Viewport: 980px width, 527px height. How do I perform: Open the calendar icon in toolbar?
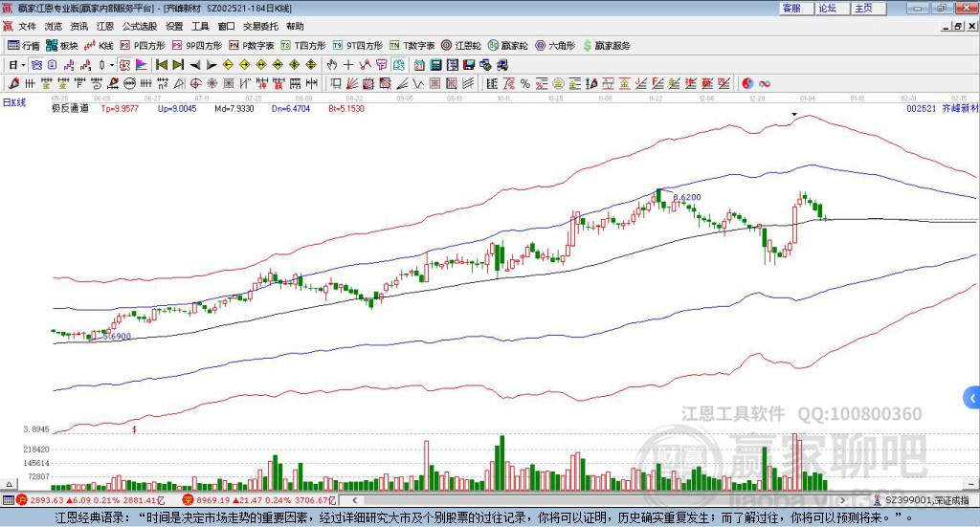click(x=419, y=65)
